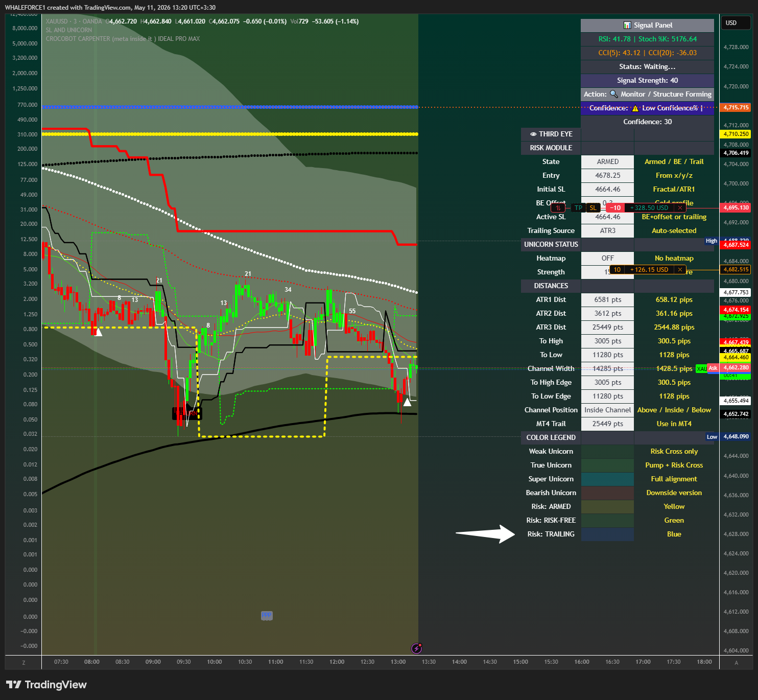Click the TradingView logo
The height and width of the screenshot is (700, 758).
[46, 685]
